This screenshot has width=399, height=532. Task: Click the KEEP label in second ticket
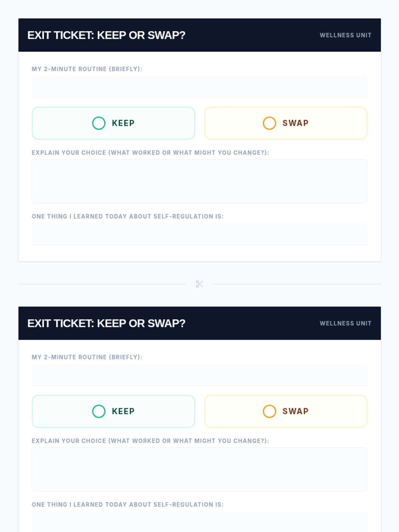pyautogui.click(x=123, y=411)
